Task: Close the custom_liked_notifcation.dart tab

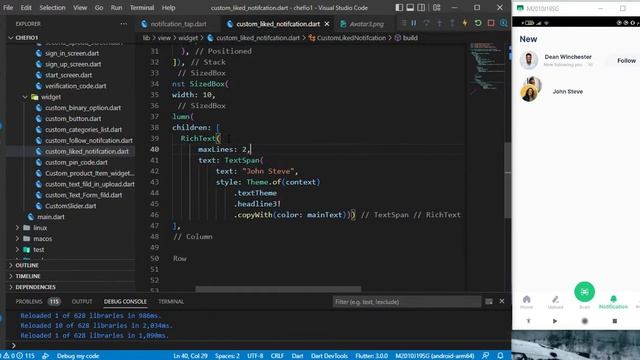Action: [327, 24]
